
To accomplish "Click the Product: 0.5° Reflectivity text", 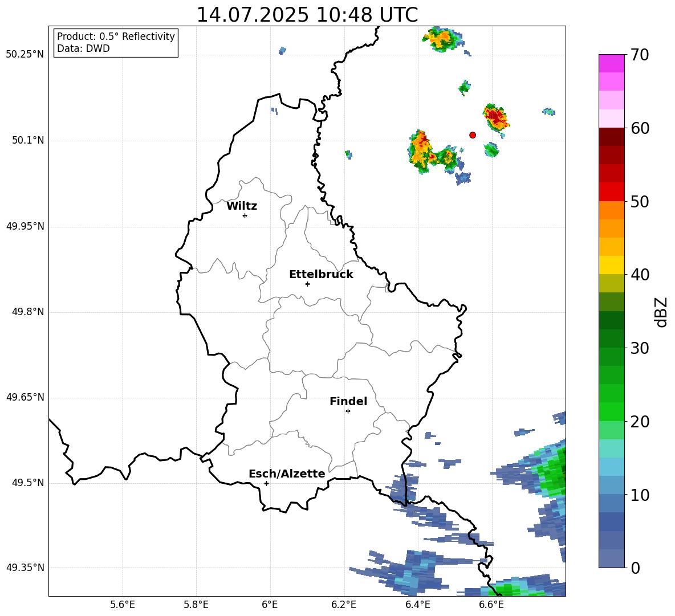I will pos(116,36).
